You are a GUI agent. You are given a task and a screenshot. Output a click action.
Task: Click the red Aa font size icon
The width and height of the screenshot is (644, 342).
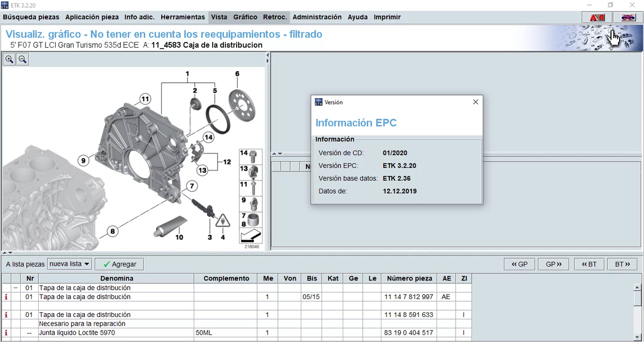tap(597, 18)
